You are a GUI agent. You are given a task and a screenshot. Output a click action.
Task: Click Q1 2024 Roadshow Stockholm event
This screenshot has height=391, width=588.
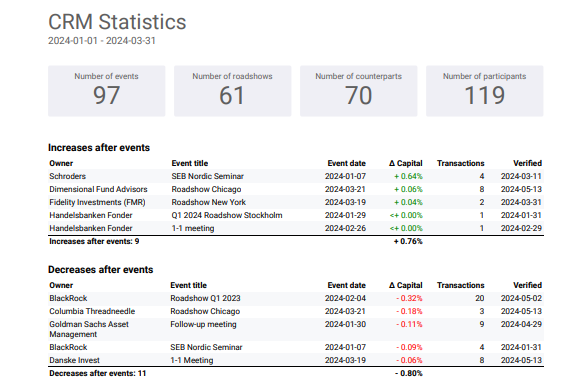[x=227, y=215]
